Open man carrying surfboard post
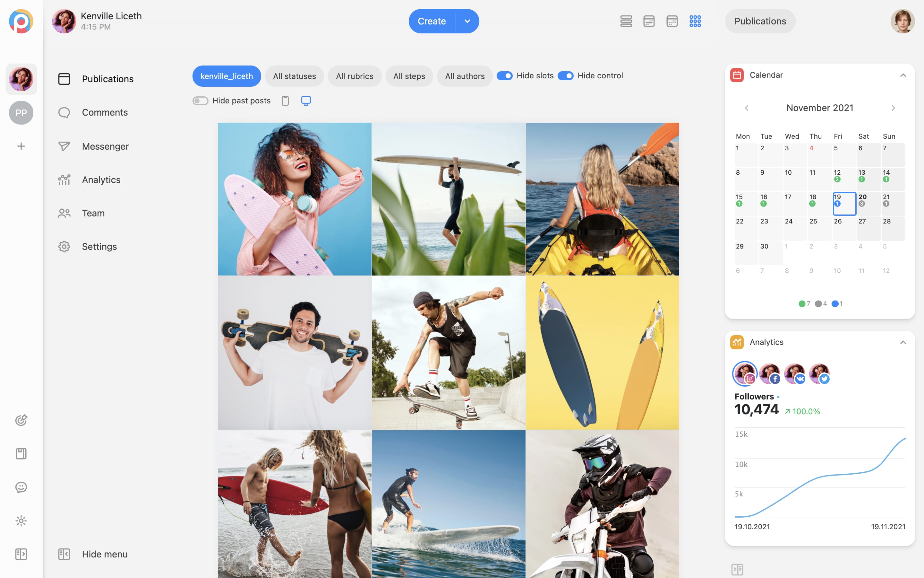This screenshot has width=924, height=578. [449, 199]
